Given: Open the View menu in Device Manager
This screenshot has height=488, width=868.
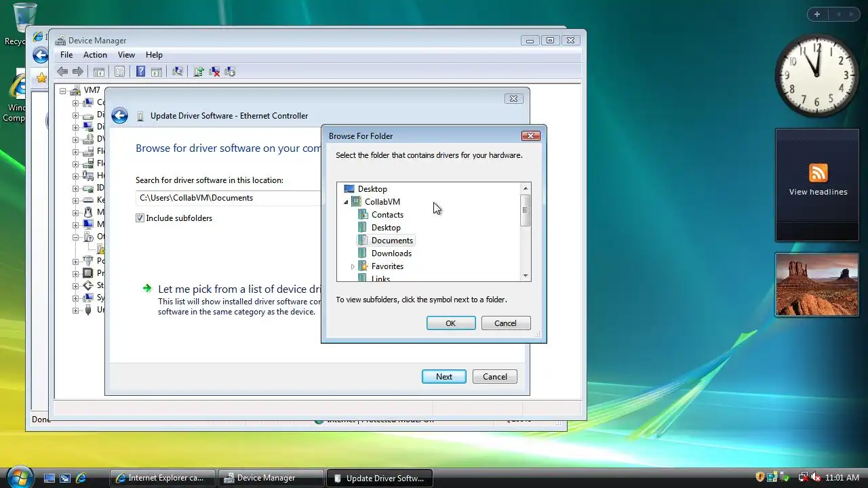Looking at the screenshot, I should (126, 55).
